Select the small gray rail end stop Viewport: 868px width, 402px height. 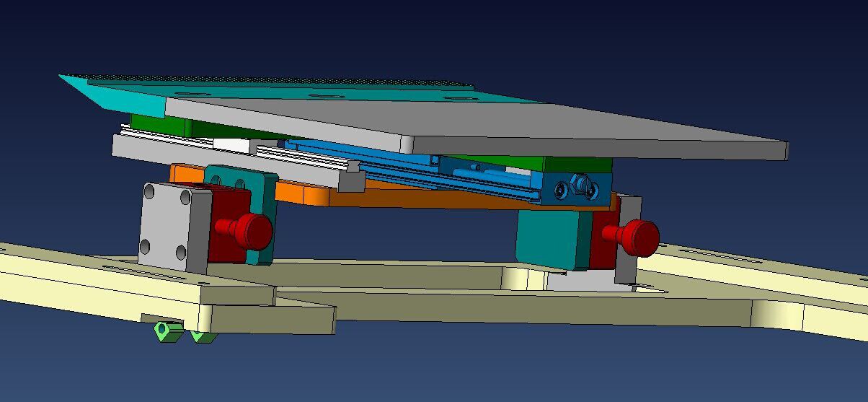click(x=351, y=180)
